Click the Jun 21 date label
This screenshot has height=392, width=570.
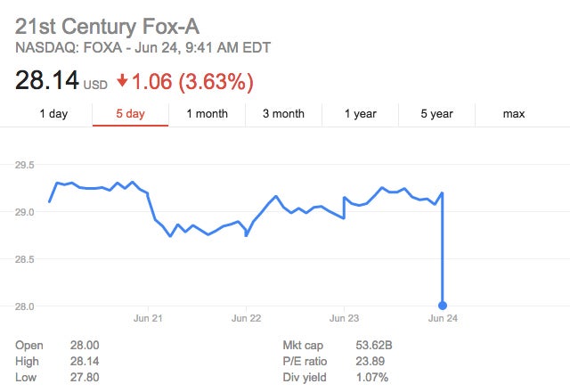(x=147, y=317)
